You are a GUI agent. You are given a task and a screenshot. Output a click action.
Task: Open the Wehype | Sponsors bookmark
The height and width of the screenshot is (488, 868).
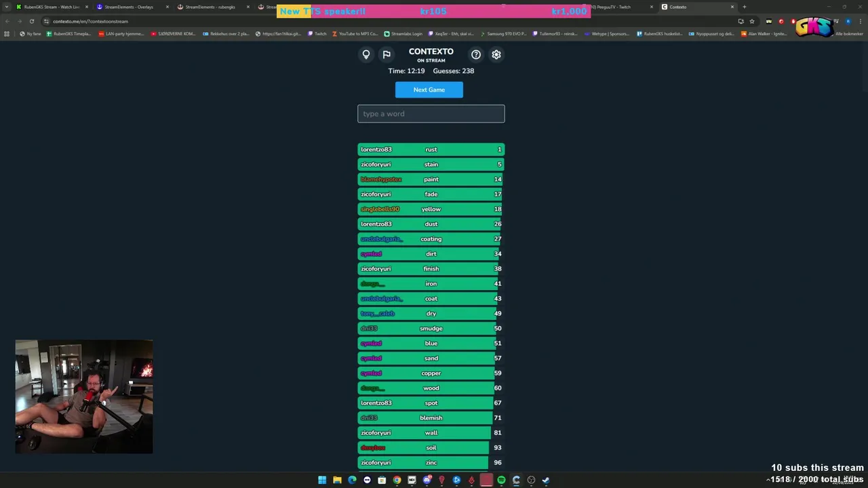pos(607,34)
